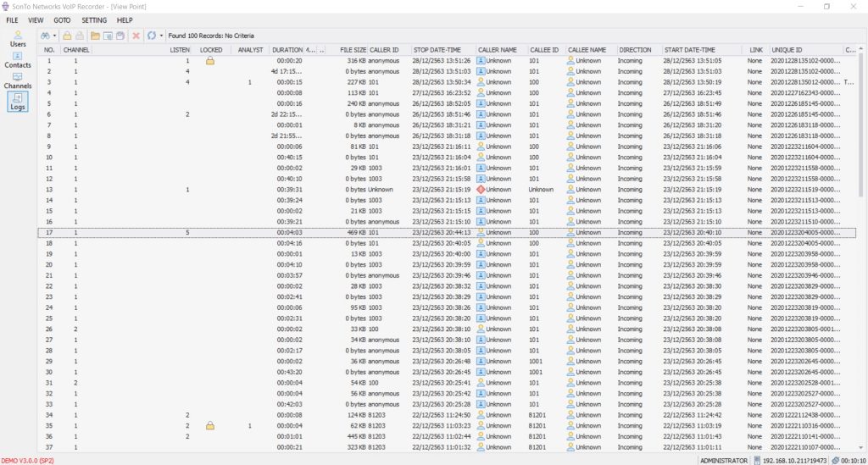Sort by the DURATION column header
This screenshot has width=868, height=465.
pyautogui.click(x=287, y=50)
